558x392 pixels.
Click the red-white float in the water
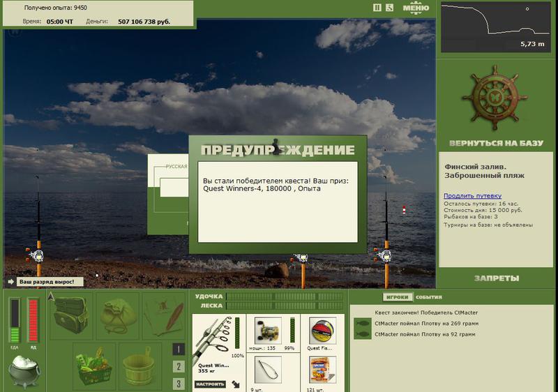(404, 210)
